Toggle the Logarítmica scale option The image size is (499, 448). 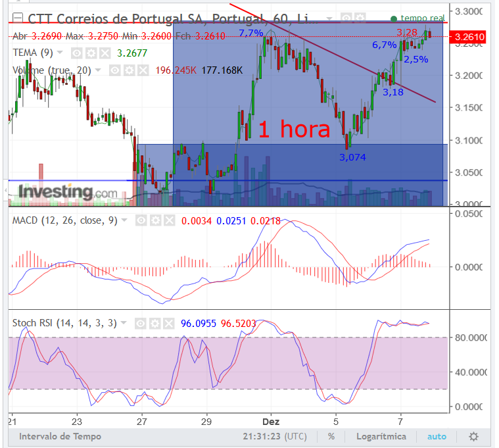tap(381, 436)
